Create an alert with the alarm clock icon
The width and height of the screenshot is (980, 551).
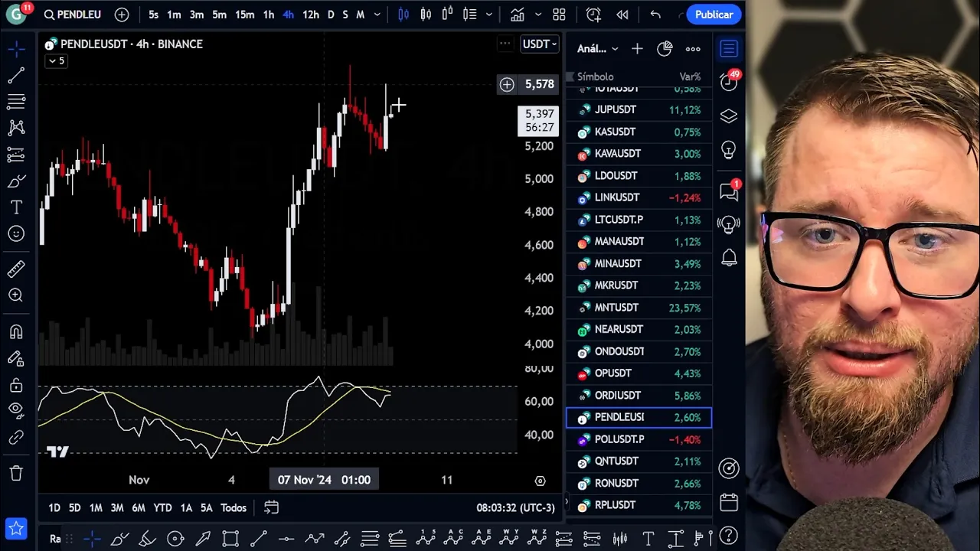(593, 15)
